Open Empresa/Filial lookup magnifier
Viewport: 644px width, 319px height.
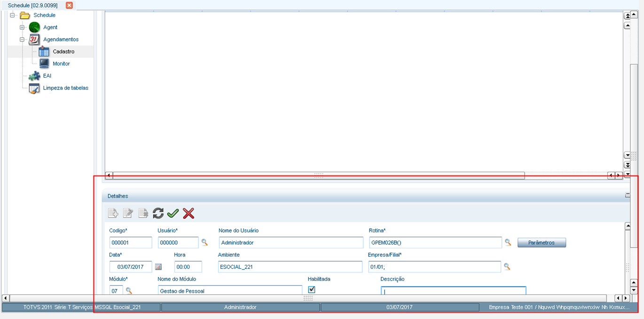tap(507, 266)
